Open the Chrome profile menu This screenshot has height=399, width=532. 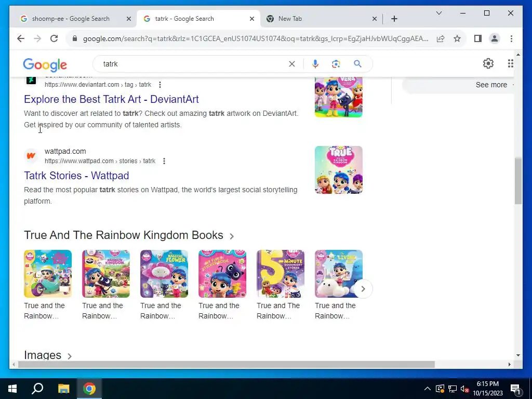[x=495, y=38]
